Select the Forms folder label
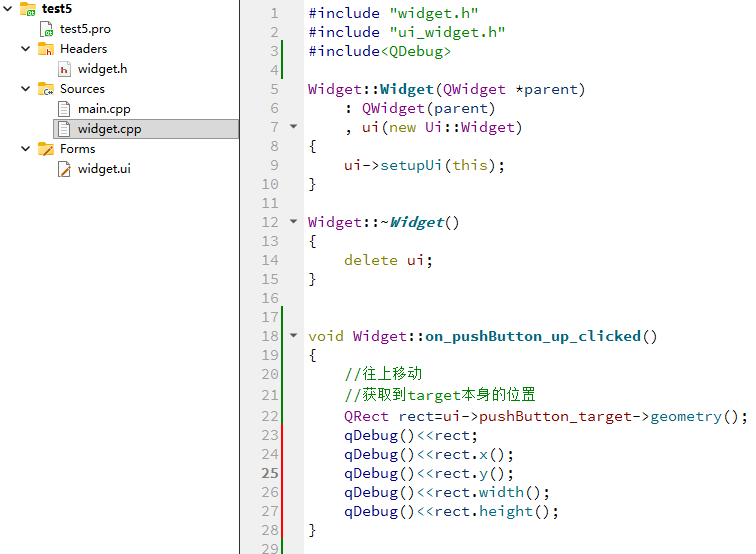756x554 pixels. coord(78,149)
